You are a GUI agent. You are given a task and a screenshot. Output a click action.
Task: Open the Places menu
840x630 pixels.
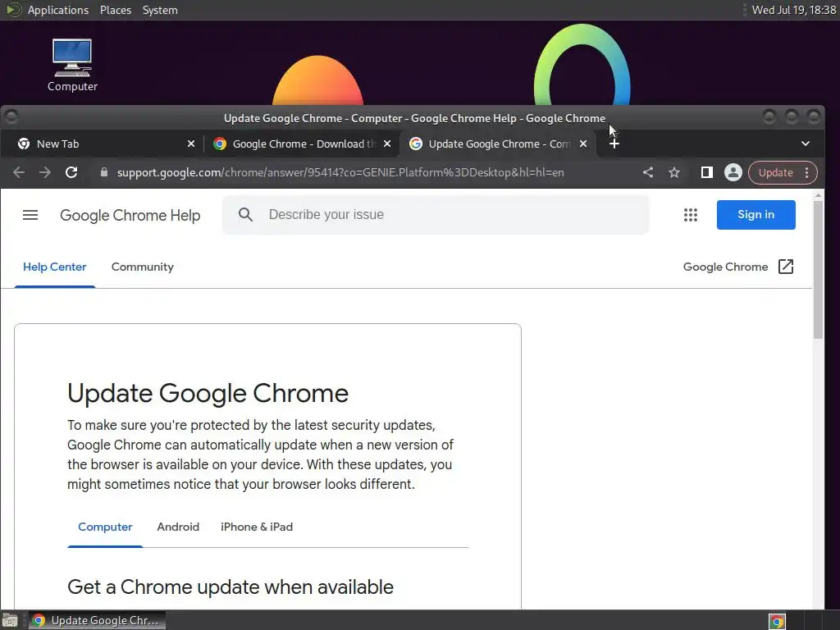[x=115, y=10]
